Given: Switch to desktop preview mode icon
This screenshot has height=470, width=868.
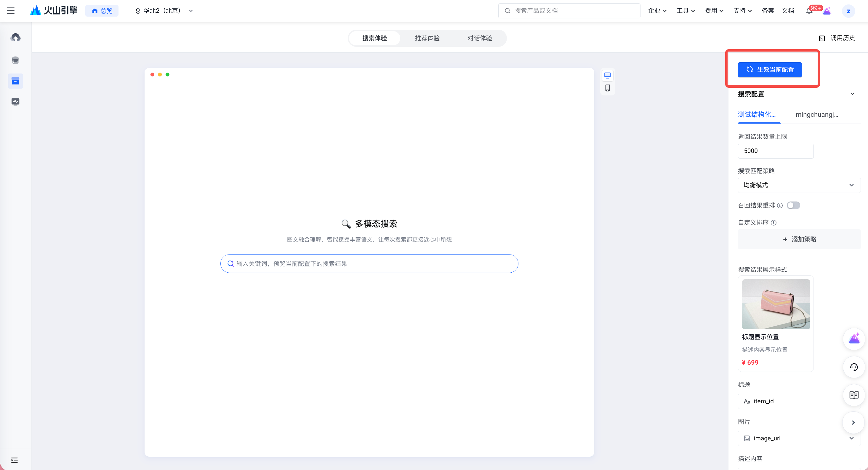Looking at the screenshot, I should pyautogui.click(x=607, y=76).
